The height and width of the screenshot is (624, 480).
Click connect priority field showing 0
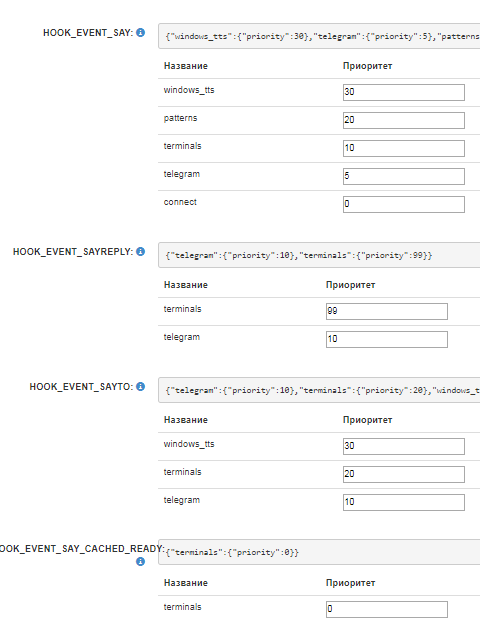404,204
